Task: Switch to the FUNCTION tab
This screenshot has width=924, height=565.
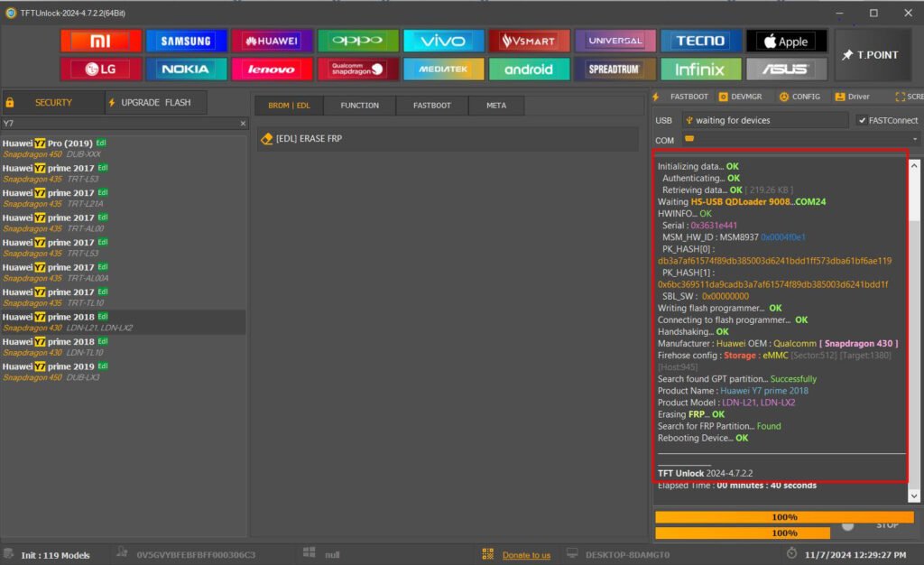Action: pos(359,106)
